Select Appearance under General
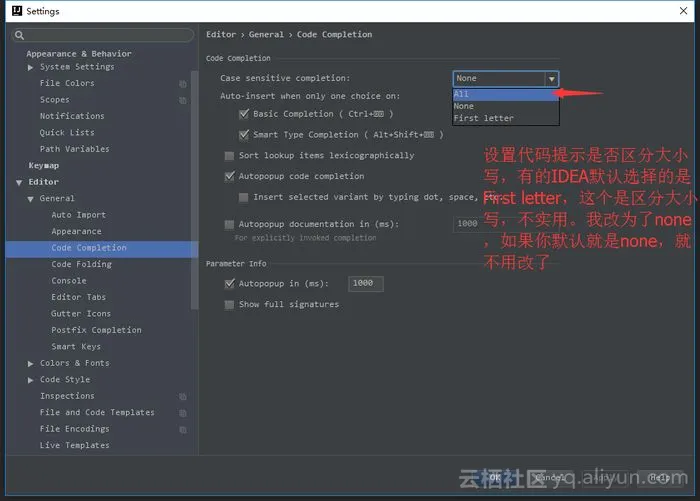Screen dimensions: 700x501 [x=76, y=231]
